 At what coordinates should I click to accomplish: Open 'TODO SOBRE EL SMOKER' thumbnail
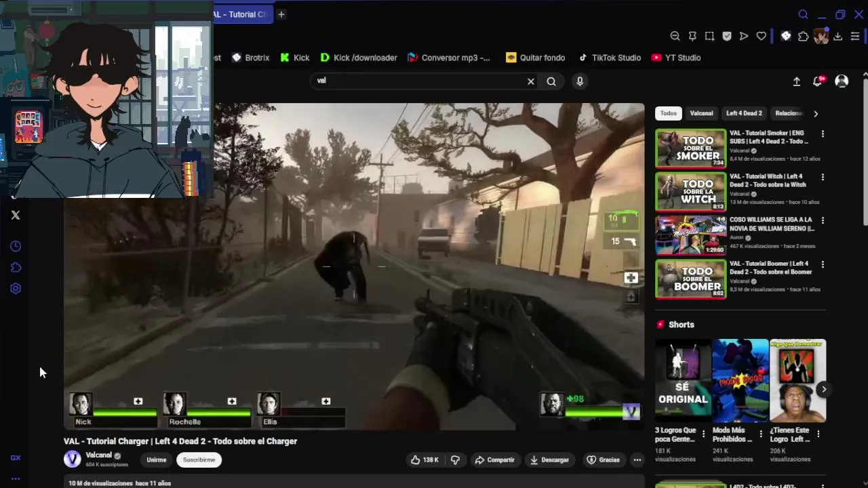[x=690, y=148]
